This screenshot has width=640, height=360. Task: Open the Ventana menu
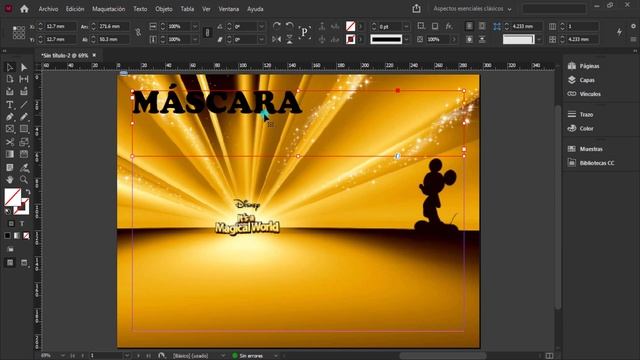229,9
